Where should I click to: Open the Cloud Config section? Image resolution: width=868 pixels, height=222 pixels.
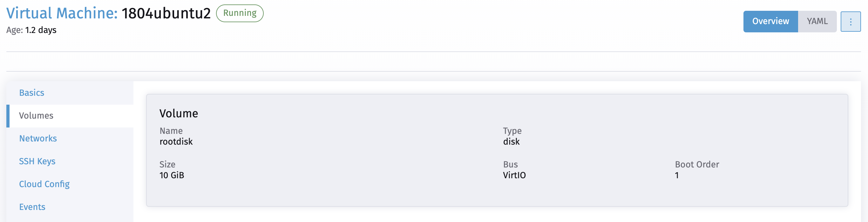coord(44,184)
